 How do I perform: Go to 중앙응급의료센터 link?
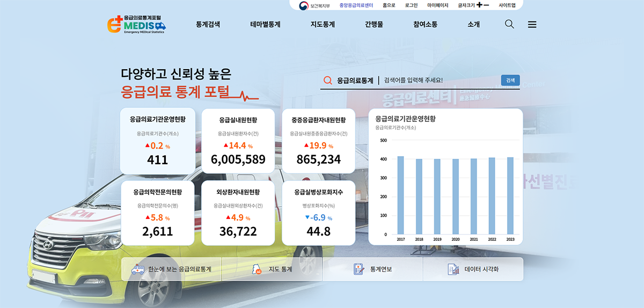pyautogui.click(x=356, y=5)
